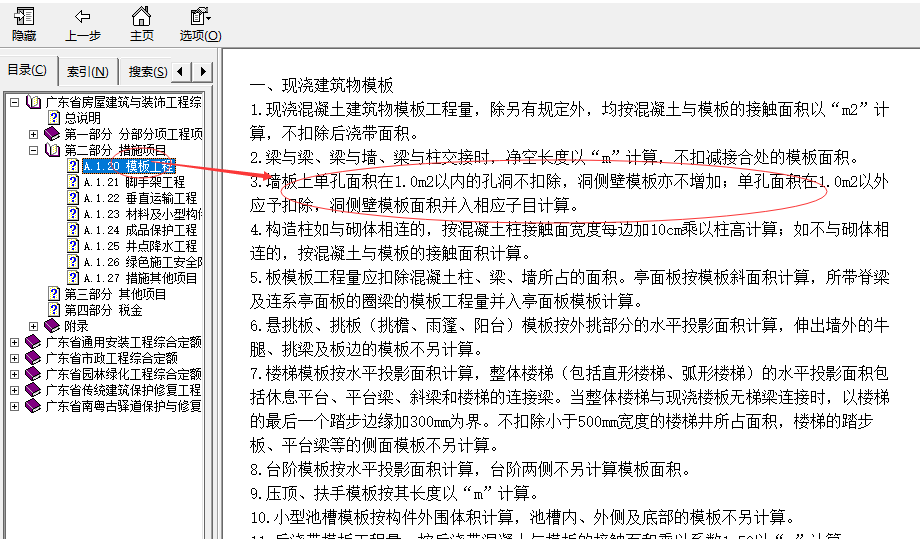The width and height of the screenshot is (920, 539).
Task: Open A.1.22 垂直运输工程 topic
Action: click(140, 198)
